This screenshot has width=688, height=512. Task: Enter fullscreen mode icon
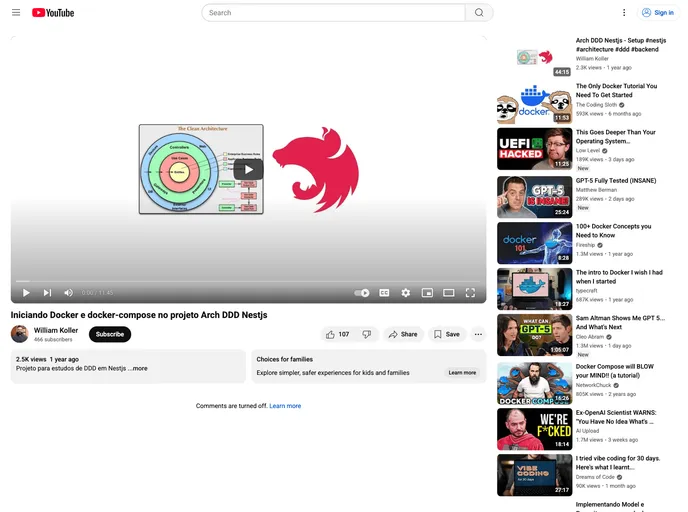pyautogui.click(x=470, y=293)
